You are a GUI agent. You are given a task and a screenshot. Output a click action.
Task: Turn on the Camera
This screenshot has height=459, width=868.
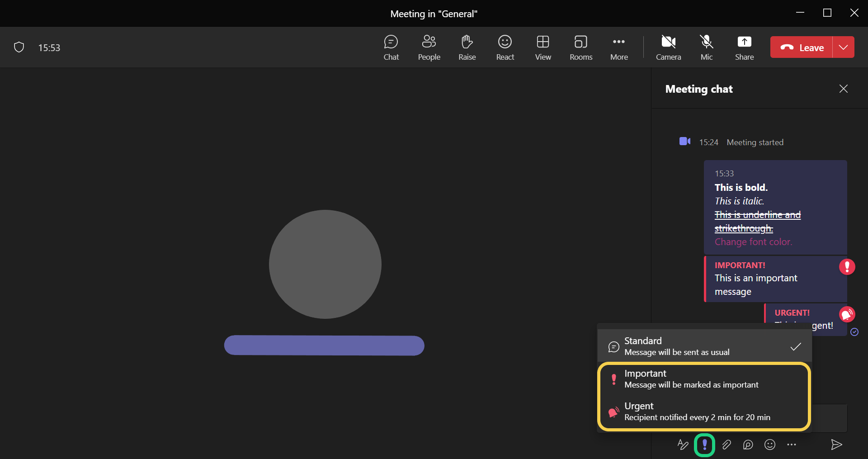point(668,47)
